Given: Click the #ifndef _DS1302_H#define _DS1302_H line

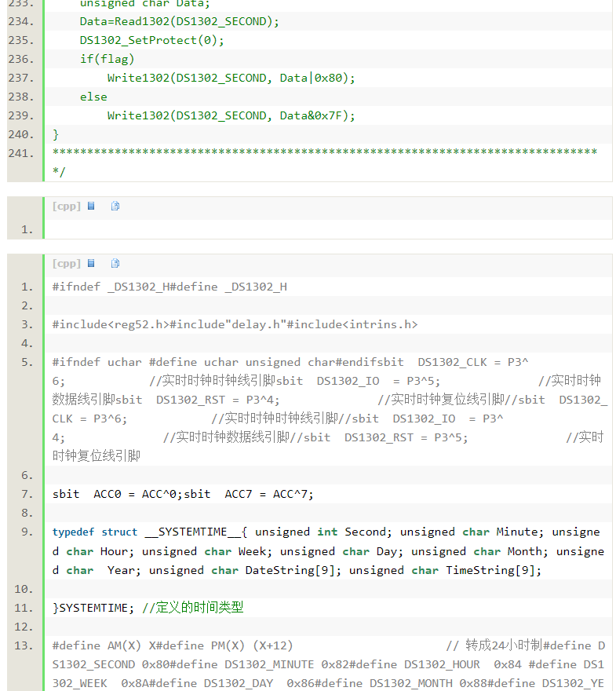Looking at the screenshot, I should [x=169, y=287].
